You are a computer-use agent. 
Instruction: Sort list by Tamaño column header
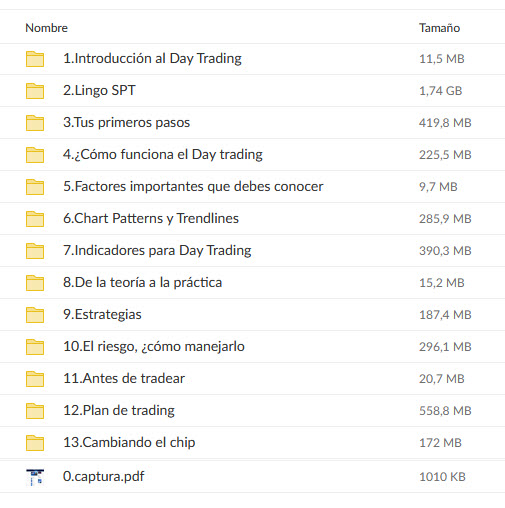click(x=439, y=28)
